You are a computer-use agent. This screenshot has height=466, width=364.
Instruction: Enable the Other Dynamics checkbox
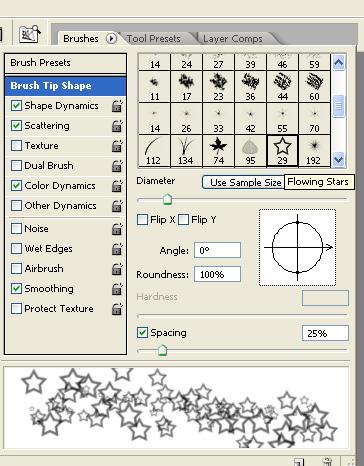pos(16,206)
